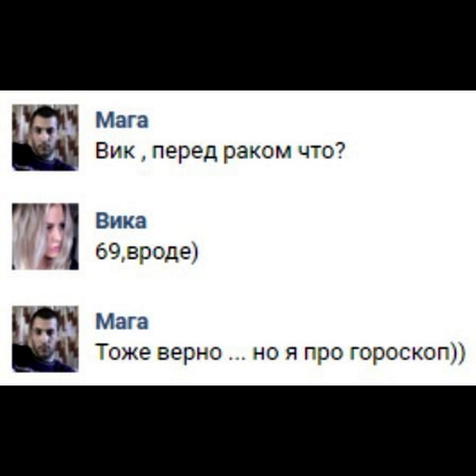Click 'Тоже верно' at start of last message
This screenshot has width=476, height=476.
[x=158, y=352]
